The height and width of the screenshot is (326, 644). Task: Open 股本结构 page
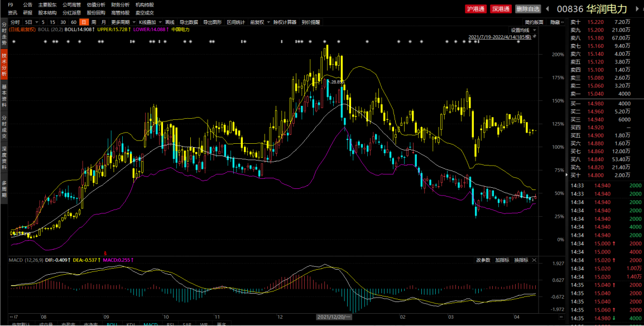coord(47,12)
